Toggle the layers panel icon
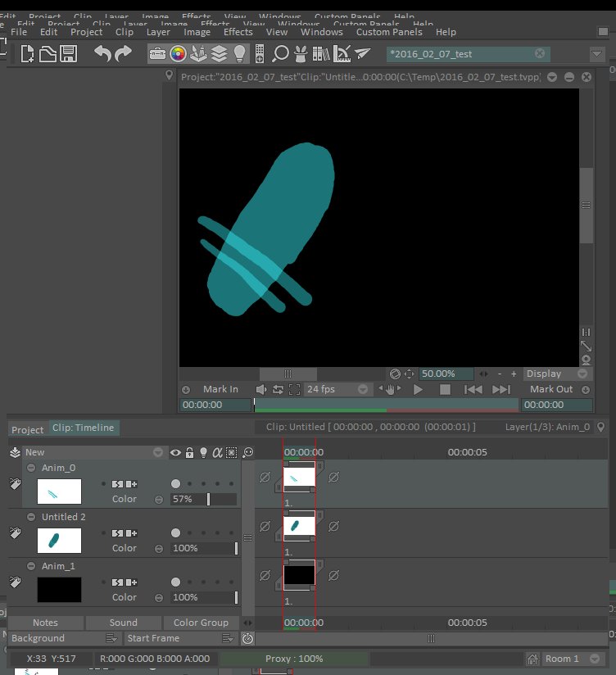 219,54
